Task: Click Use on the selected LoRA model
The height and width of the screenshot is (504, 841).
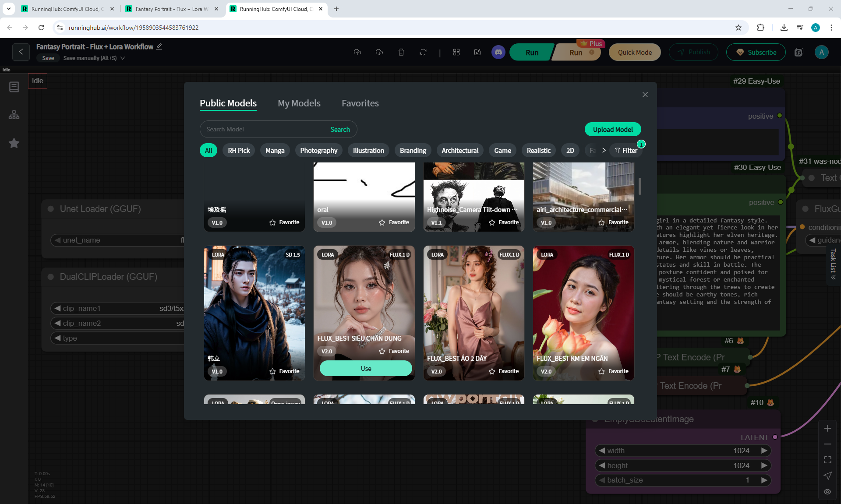Action: (366, 369)
